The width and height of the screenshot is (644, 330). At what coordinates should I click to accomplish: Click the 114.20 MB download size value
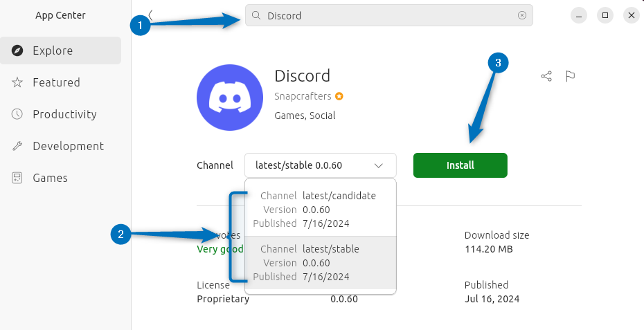coord(489,249)
